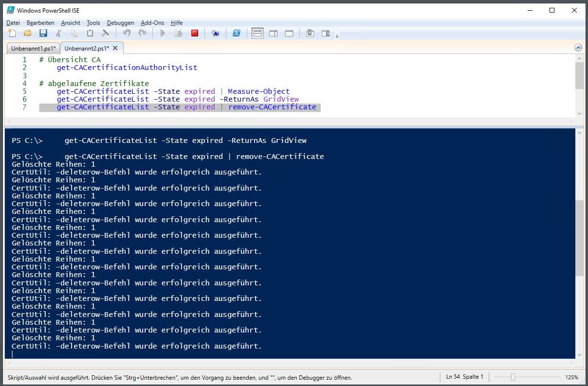
Task: Click the script pane horizontal scroll right arrow
Action: [571, 121]
